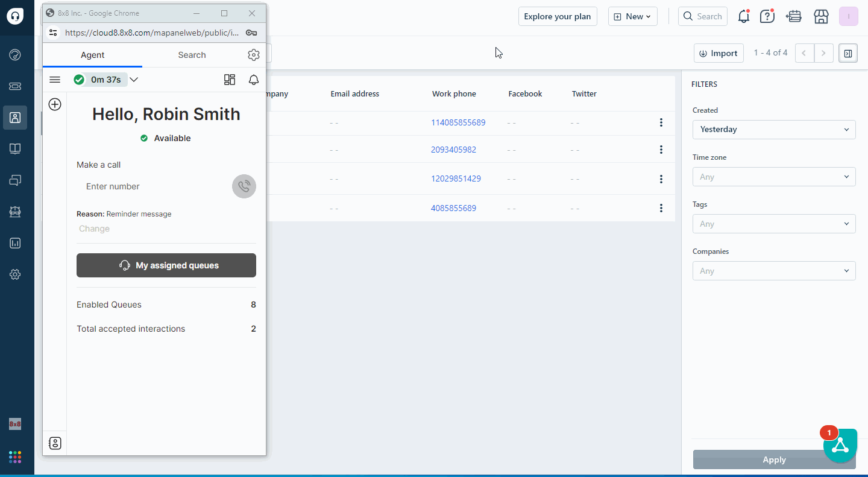The image size is (868, 477).
Task: Switch to the Agent tab
Action: (92, 55)
